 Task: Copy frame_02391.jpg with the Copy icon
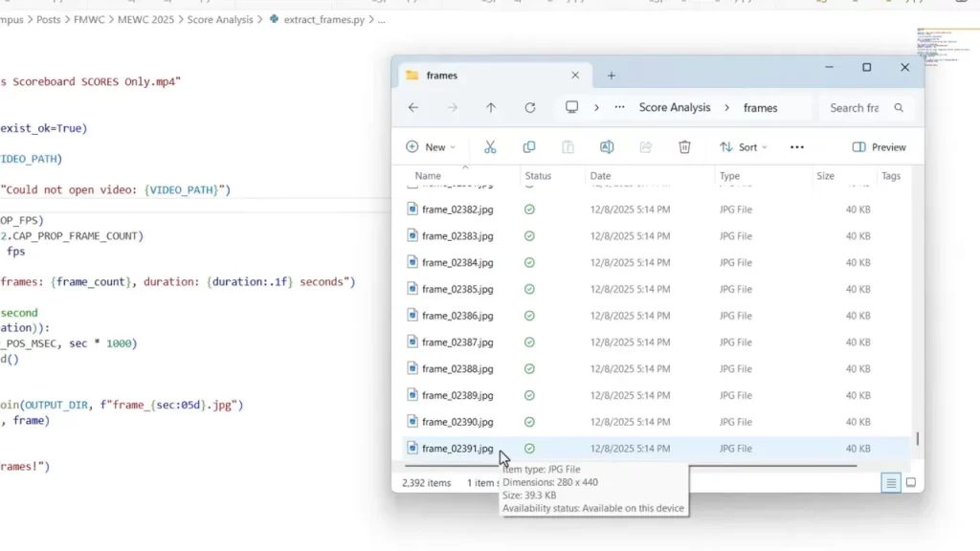click(x=529, y=146)
